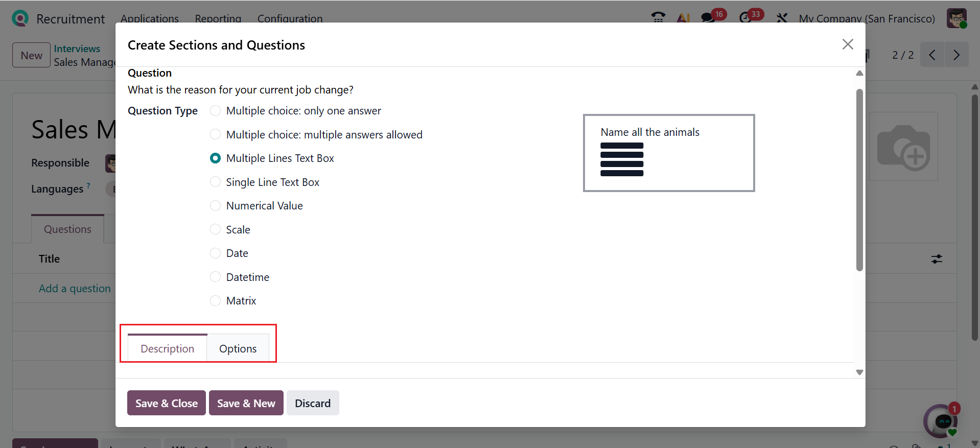980x448 pixels.
Task: Open chat messages icon with 16 badge
Action: 708,18
